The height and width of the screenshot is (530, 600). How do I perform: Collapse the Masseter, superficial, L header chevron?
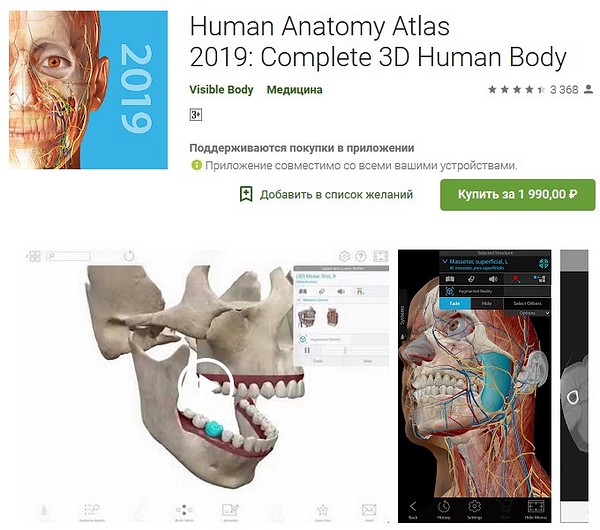[445, 262]
